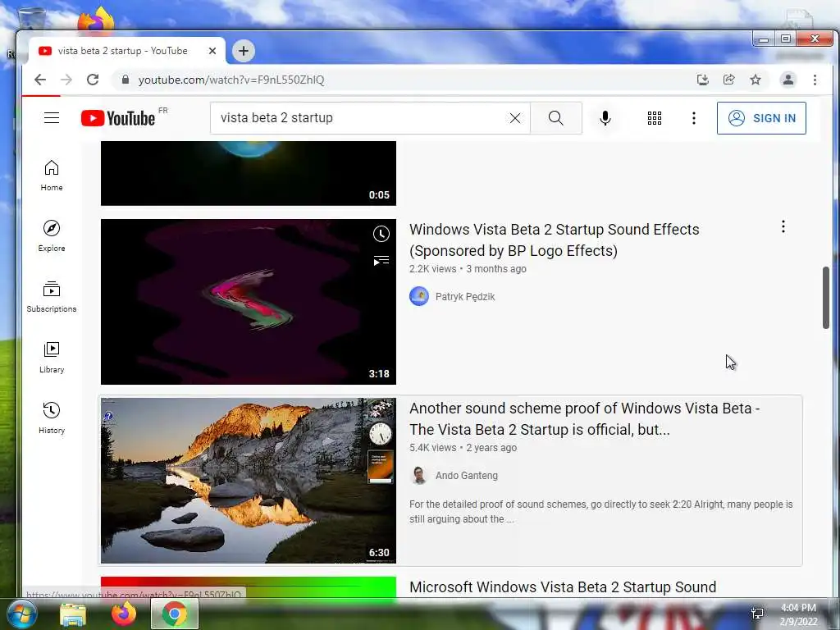Click the network tray icon
The image size is (840, 630).
[757, 614]
